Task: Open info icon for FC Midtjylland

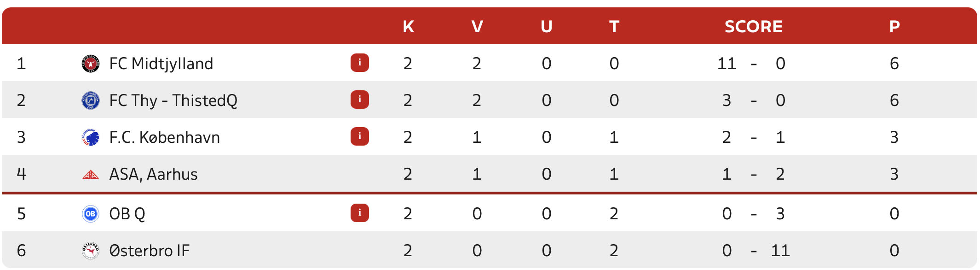Action: point(360,63)
